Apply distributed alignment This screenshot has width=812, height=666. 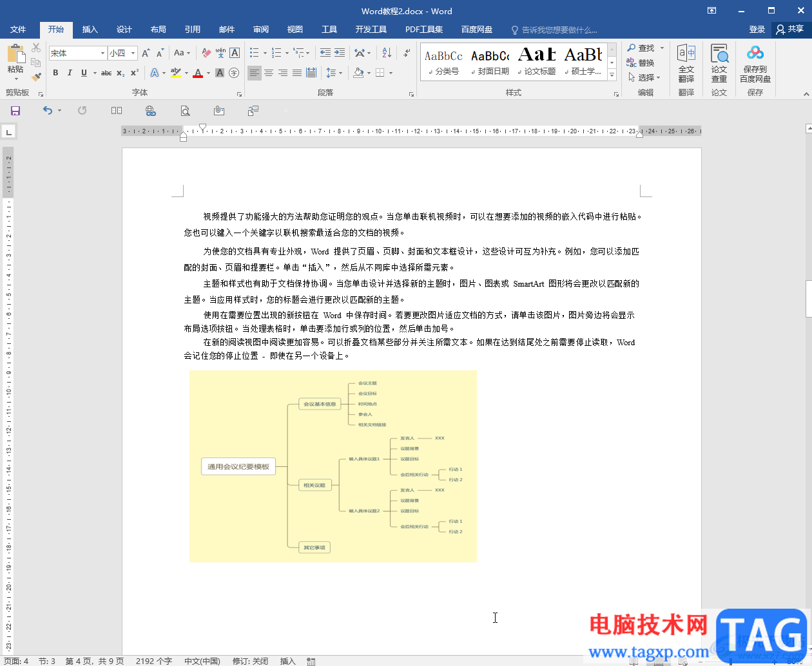[x=311, y=73]
